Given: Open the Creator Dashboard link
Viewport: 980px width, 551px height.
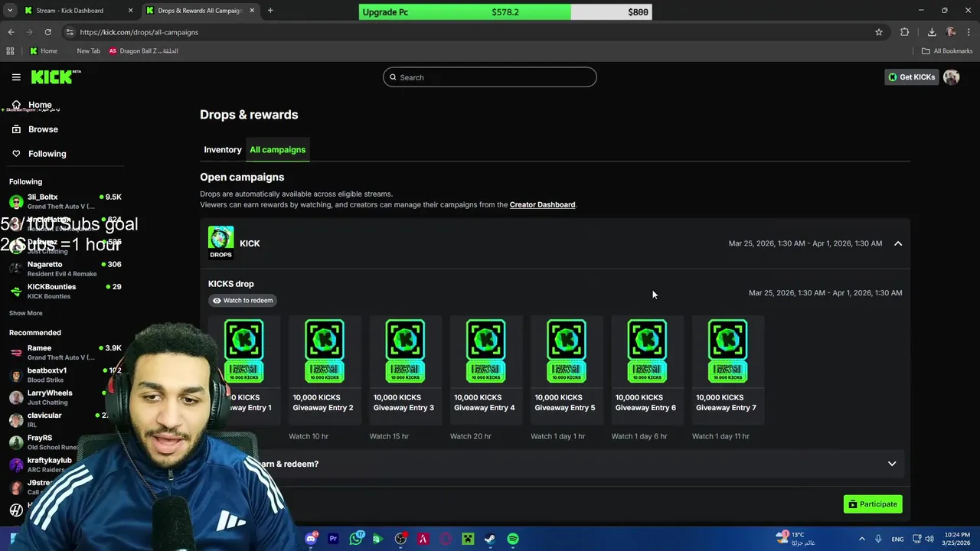Looking at the screenshot, I should (542, 205).
